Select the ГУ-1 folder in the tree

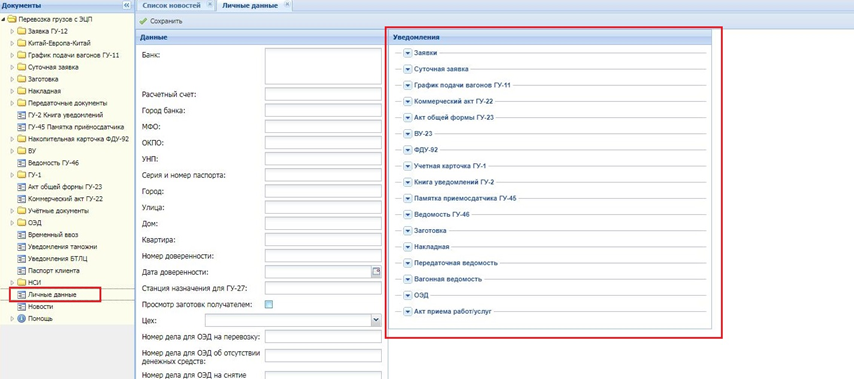coord(34,175)
